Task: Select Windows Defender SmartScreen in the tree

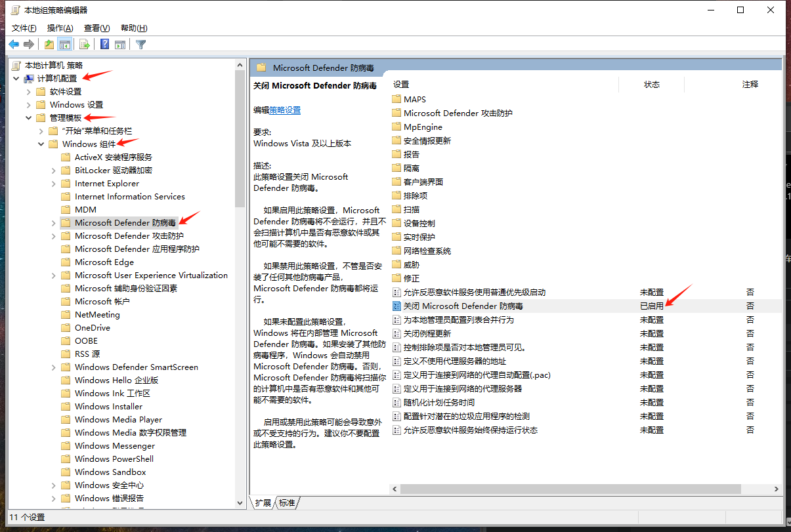Action: pyautogui.click(x=137, y=367)
